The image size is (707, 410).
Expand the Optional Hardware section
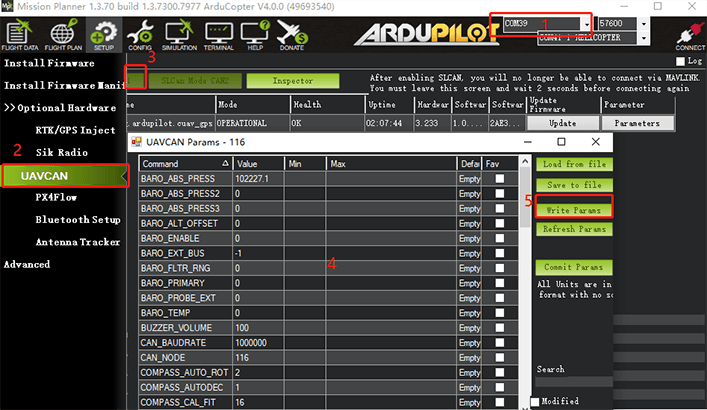click(x=60, y=107)
